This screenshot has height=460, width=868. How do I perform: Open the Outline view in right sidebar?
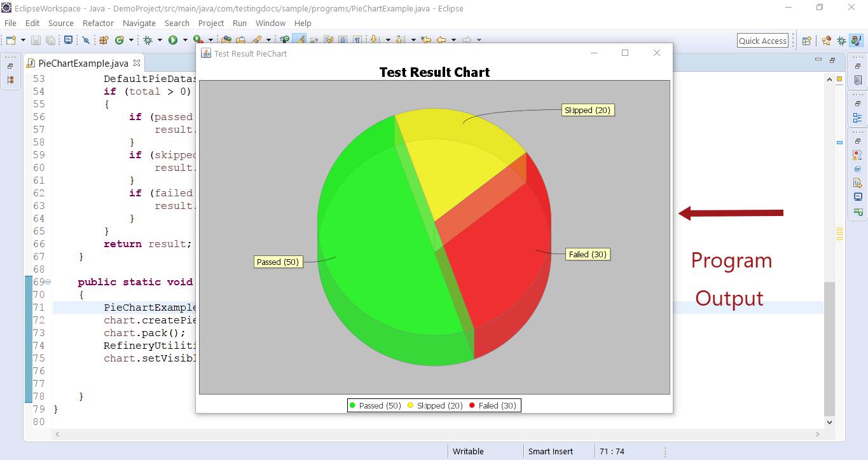[858, 118]
